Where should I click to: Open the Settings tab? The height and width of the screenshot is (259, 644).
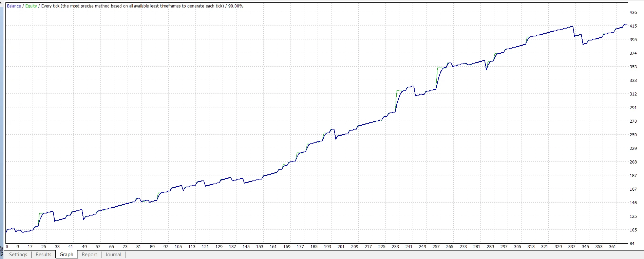click(x=18, y=255)
